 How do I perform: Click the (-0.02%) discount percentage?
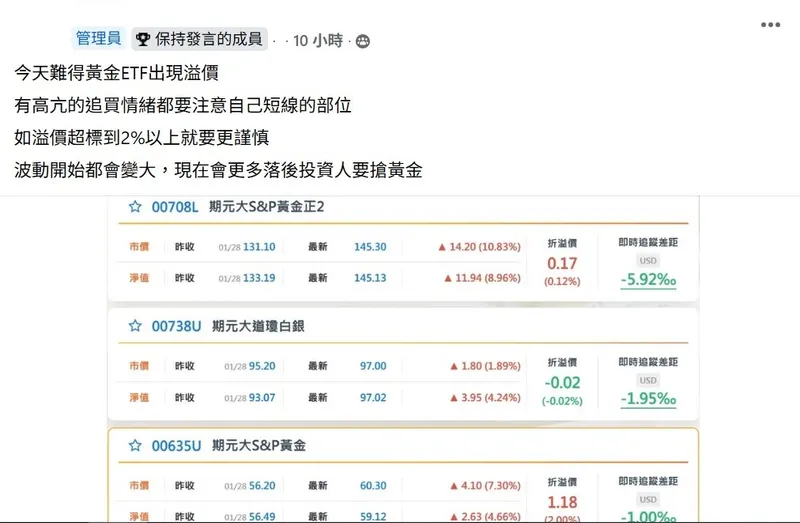coord(562,401)
